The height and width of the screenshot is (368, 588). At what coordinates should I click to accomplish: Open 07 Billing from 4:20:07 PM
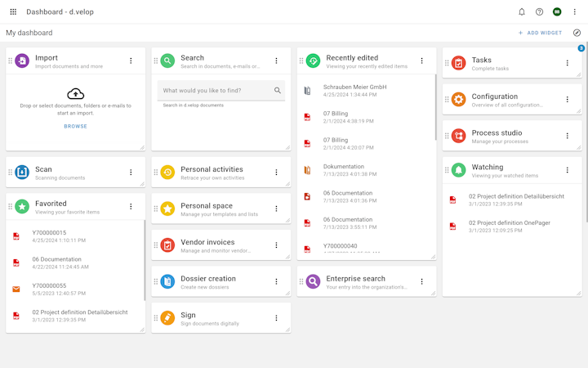[x=366, y=143]
